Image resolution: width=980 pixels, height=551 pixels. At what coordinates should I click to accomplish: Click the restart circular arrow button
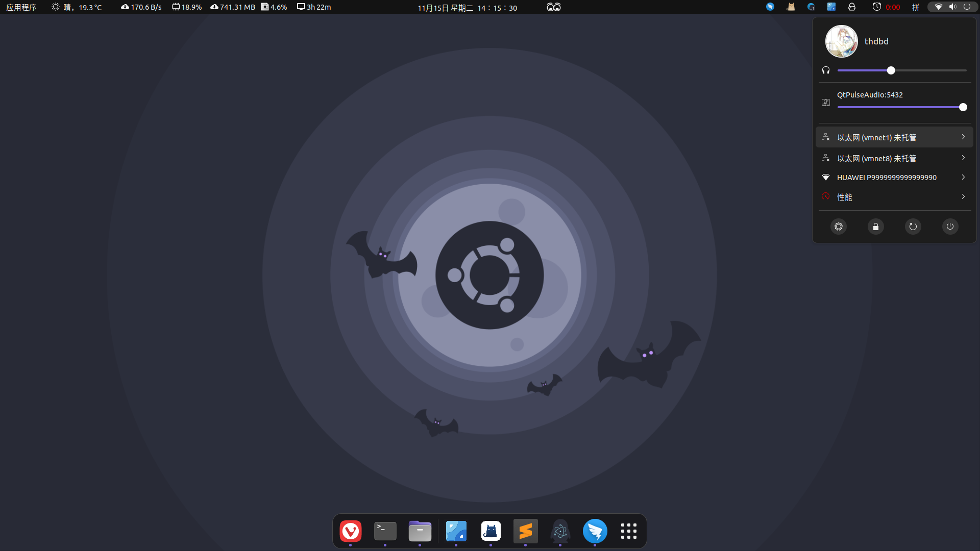(913, 227)
